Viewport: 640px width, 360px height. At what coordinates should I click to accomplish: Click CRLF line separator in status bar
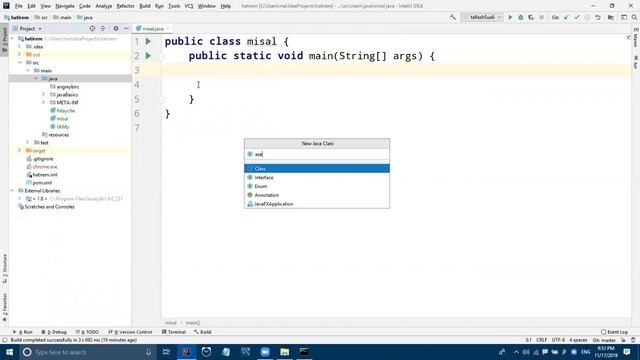542,340
